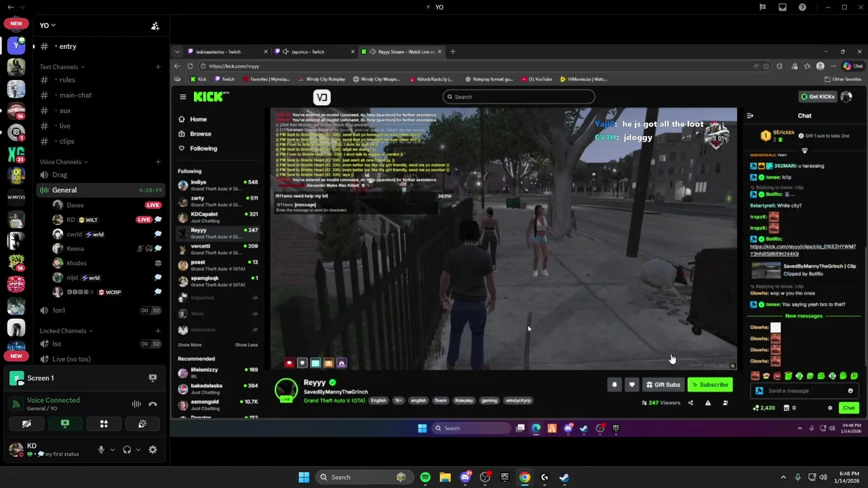
Task: Click the green Subscribe button
Action: point(710,385)
